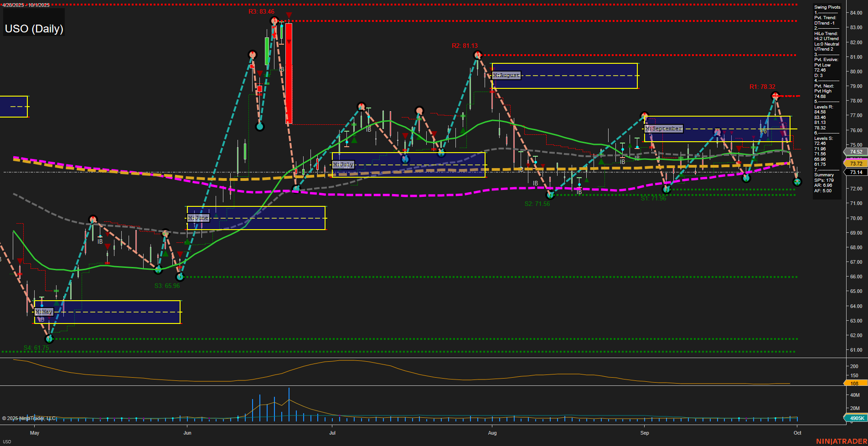Click the swing pivot circle at the R2: 81.13 peak
868x446 pixels.
(477, 54)
